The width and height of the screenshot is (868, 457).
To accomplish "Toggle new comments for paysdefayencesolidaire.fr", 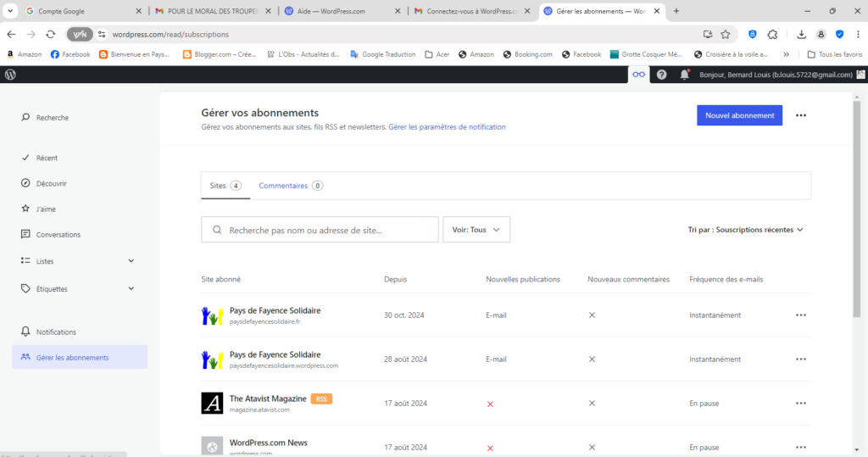I will point(592,315).
